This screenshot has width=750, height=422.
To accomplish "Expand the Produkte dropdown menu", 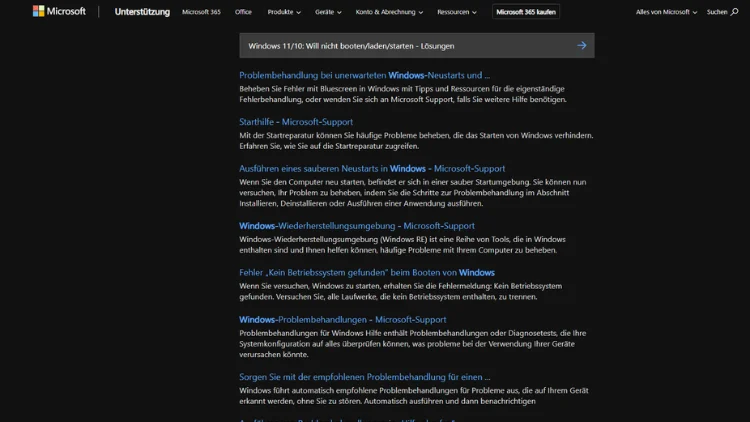I will 284,12.
